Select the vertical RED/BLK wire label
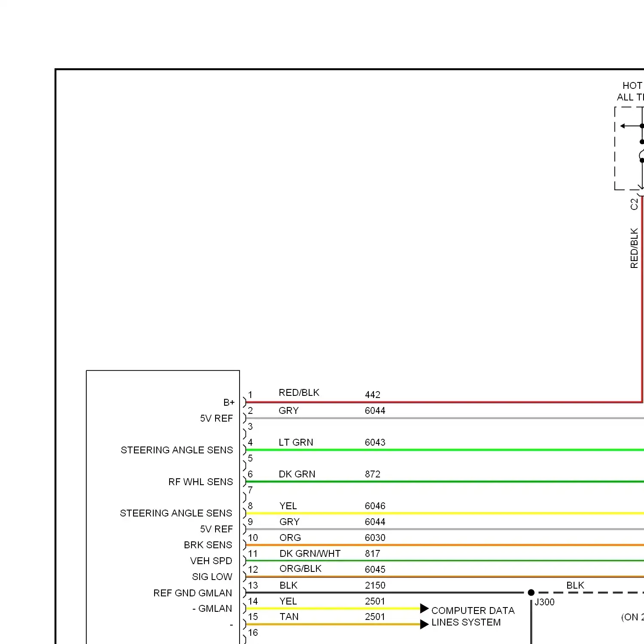644x644 pixels. click(634, 248)
